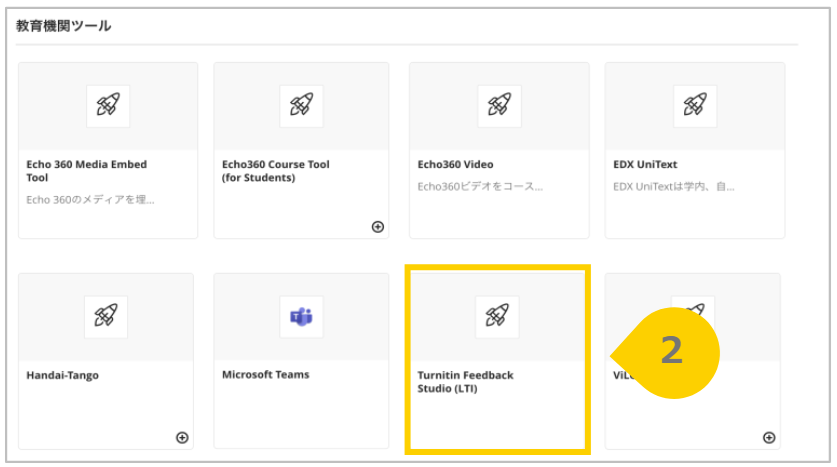This screenshot has height=467, width=837.
Task: Click description text 'Echo 360のメディアを埋...'
Action: pos(90,200)
